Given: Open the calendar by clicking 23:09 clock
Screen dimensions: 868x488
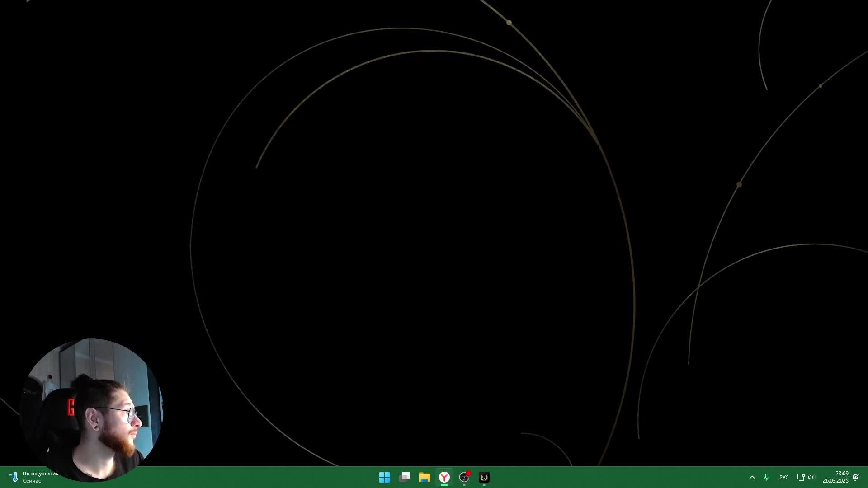Looking at the screenshot, I should click(841, 474).
